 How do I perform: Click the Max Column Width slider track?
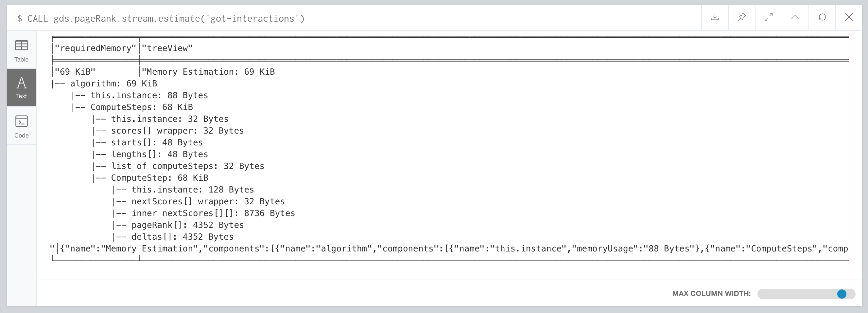[x=806, y=294]
